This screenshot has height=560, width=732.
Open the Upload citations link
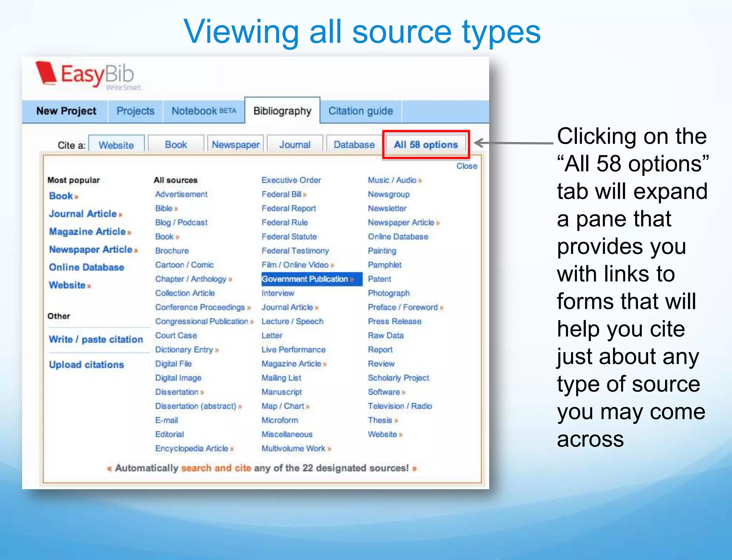pyautogui.click(x=86, y=365)
